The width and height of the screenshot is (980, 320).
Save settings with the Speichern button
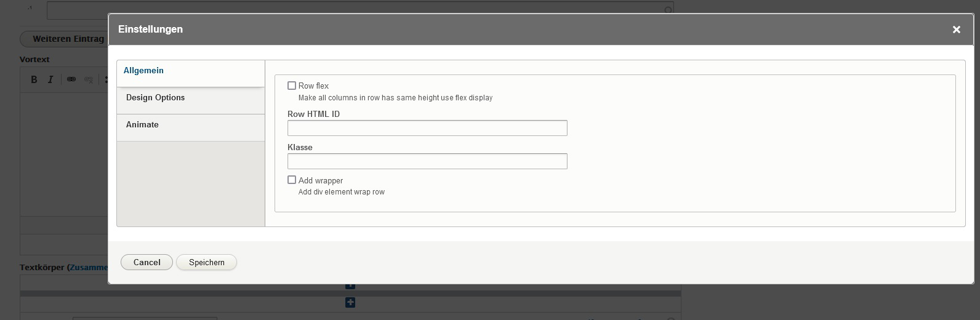tap(206, 262)
